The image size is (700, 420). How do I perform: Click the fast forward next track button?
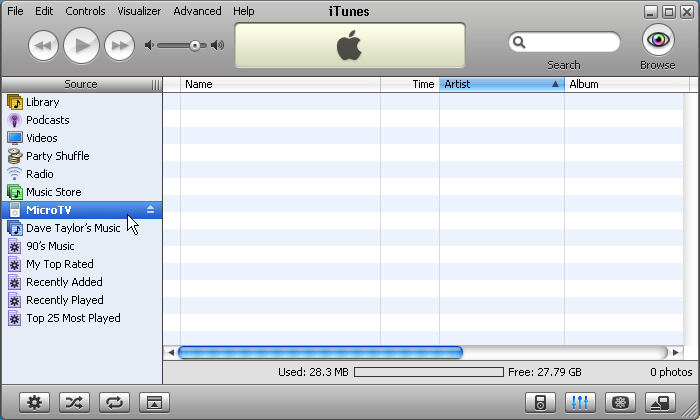click(119, 46)
